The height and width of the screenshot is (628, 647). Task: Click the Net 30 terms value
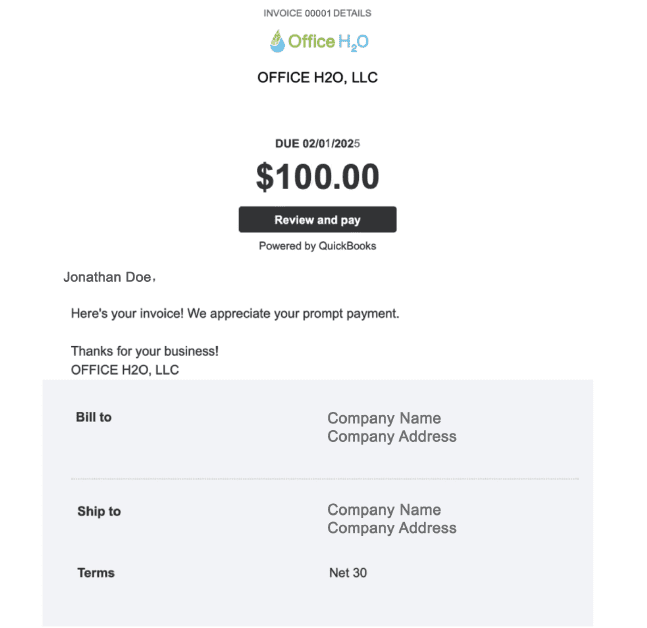[x=348, y=573]
